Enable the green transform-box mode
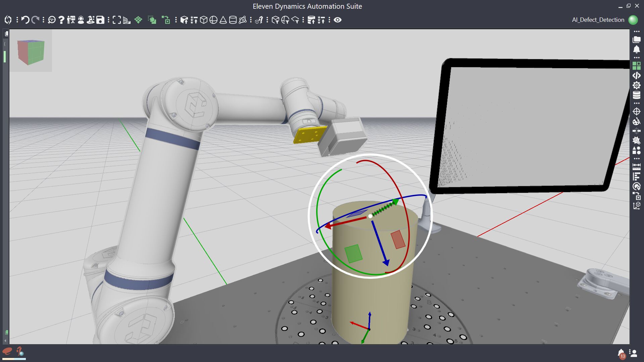This screenshot has width=644, height=362. point(166,20)
